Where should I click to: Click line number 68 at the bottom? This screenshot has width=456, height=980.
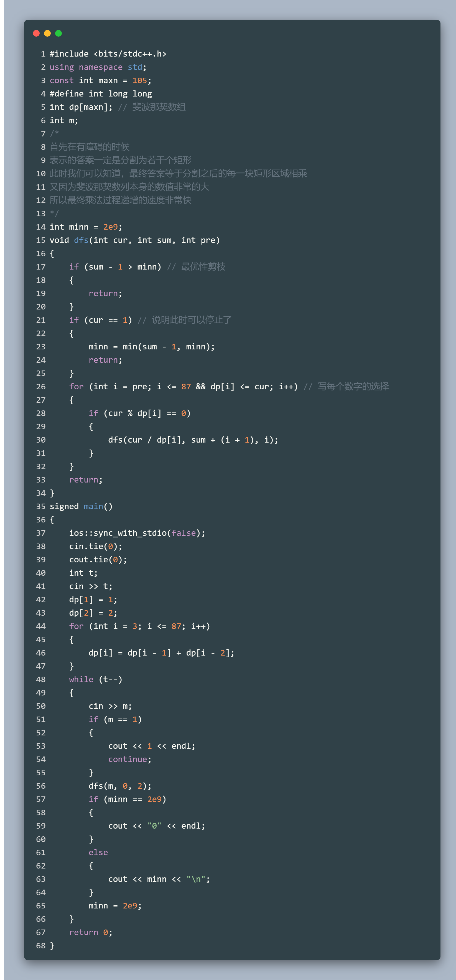[41, 946]
